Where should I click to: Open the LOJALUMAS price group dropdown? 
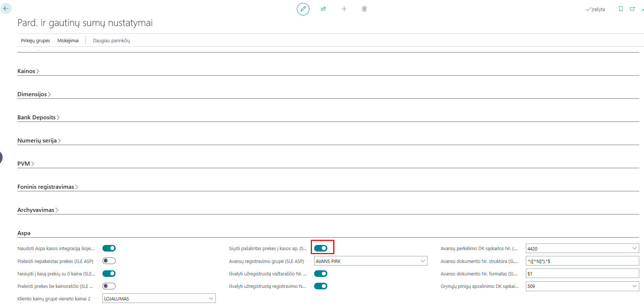pos(211,299)
